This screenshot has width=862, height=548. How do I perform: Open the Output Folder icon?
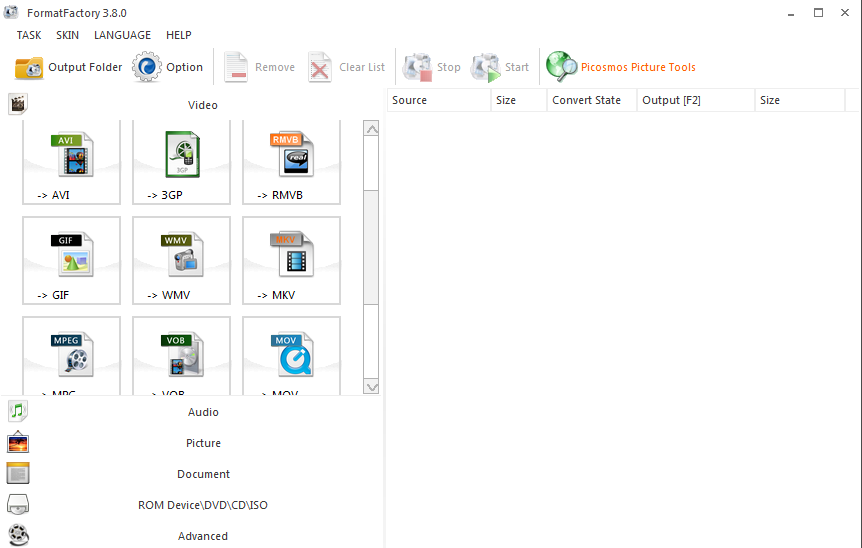click(29, 67)
